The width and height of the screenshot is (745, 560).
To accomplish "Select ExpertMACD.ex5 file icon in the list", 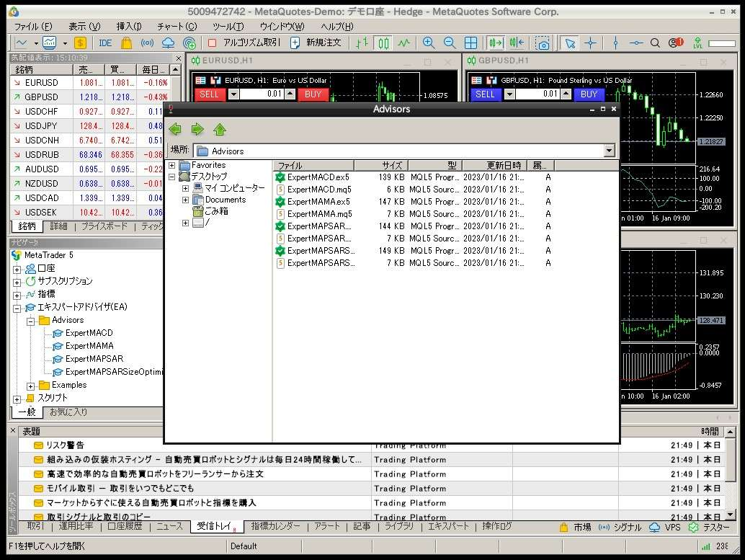I will pyautogui.click(x=280, y=177).
